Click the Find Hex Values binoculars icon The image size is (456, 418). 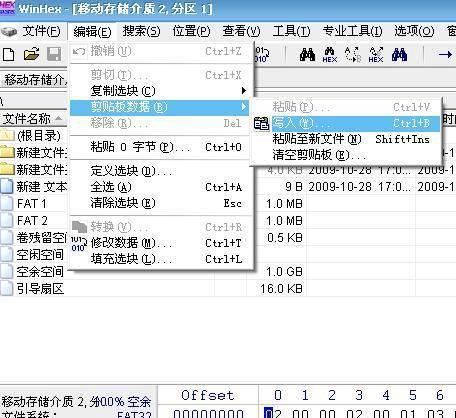pyautogui.click(x=330, y=54)
